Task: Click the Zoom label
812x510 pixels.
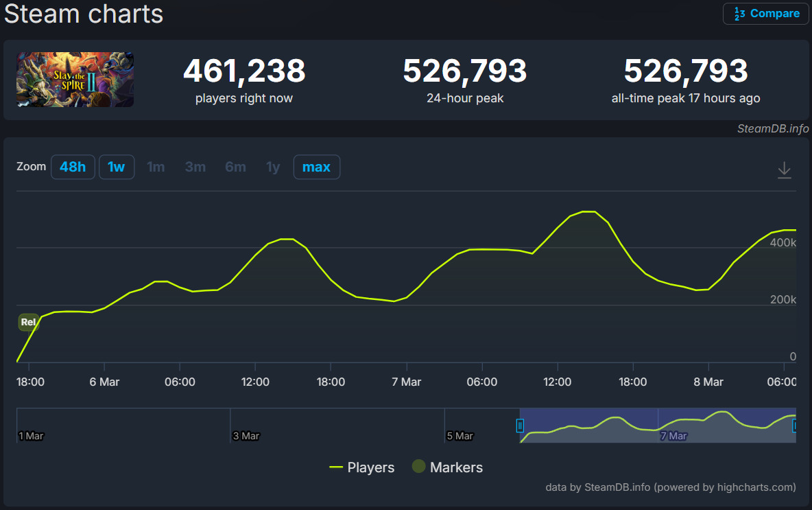Action: point(31,166)
